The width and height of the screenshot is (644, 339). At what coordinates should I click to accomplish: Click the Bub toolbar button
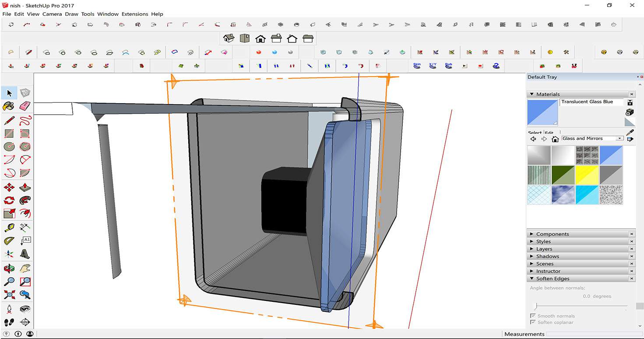click(448, 66)
